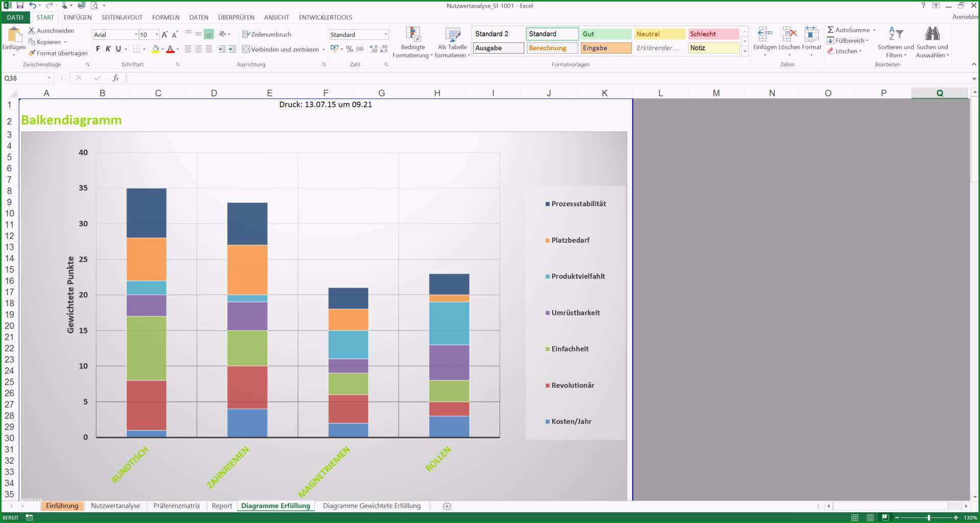Apply the Neutral cell style

659,34
